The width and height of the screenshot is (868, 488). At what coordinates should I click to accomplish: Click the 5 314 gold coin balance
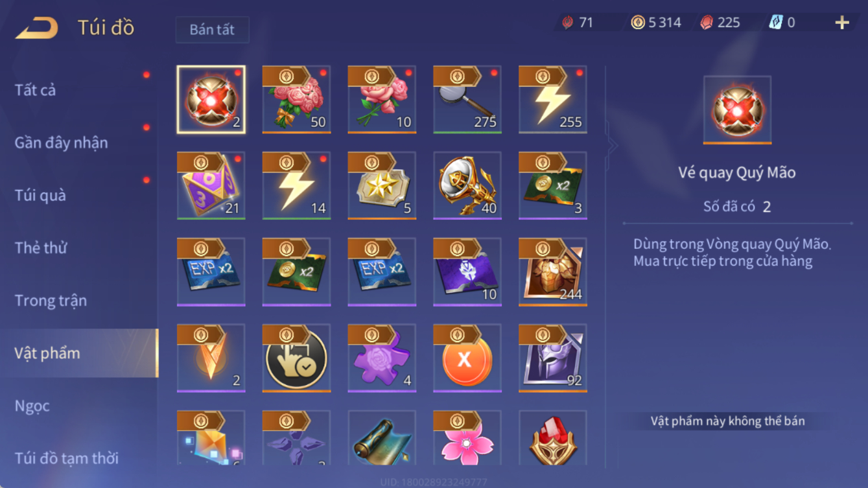656,23
